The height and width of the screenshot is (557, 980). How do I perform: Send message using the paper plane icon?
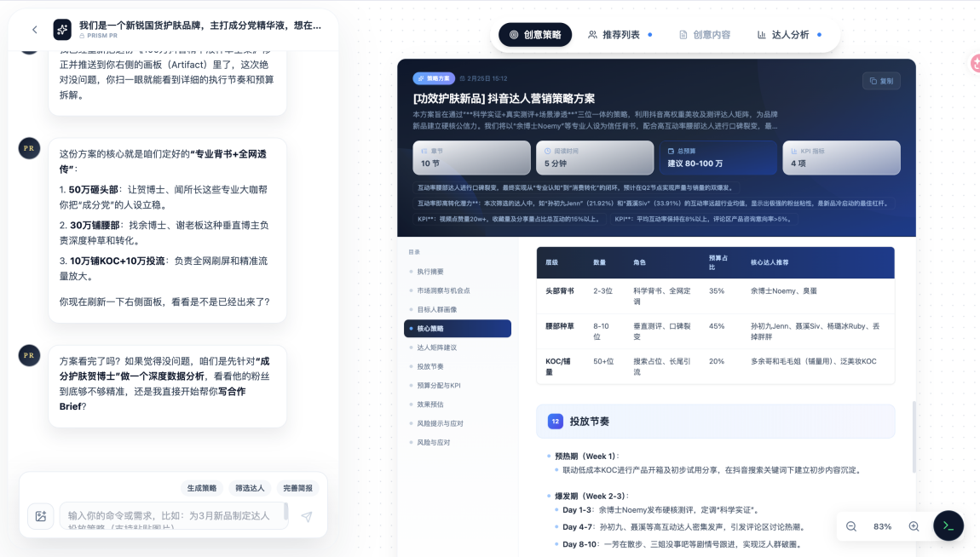pos(307,516)
